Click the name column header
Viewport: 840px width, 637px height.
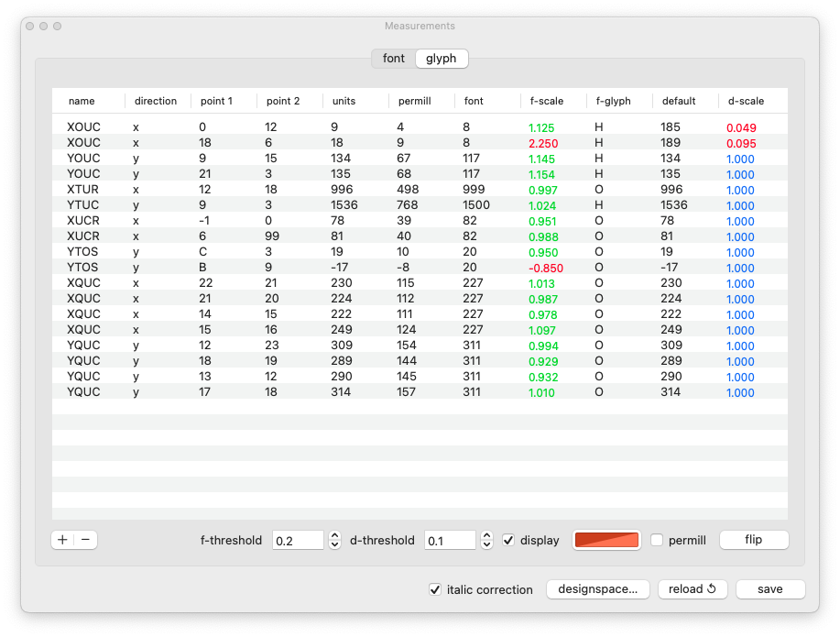tap(82, 101)
